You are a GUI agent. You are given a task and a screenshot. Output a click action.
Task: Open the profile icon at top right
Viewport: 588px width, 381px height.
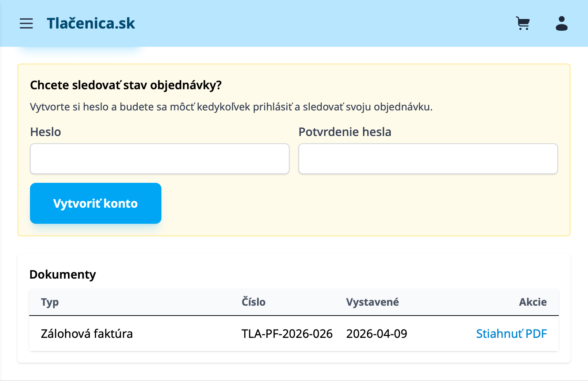pos(561,23)
